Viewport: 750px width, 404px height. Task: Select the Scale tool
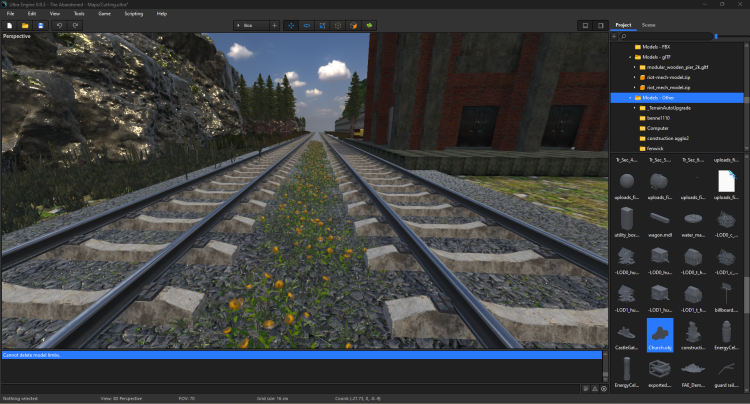[322, 25]
